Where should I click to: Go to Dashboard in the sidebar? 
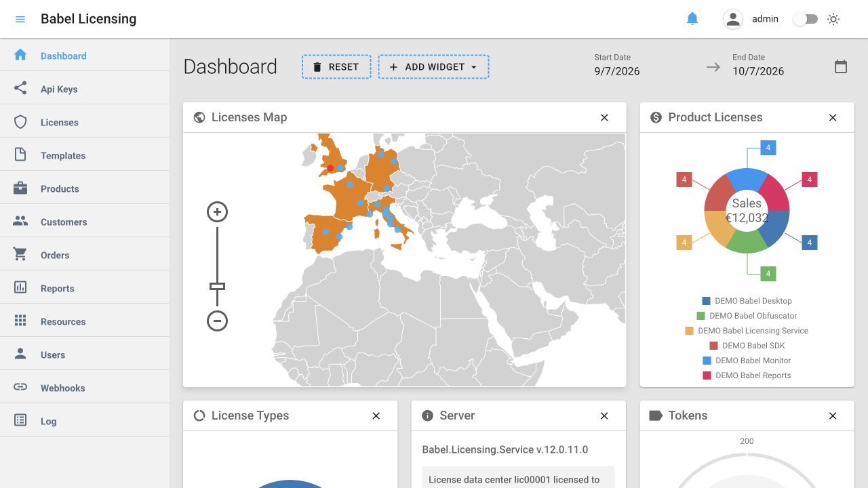tap(85, 56)
